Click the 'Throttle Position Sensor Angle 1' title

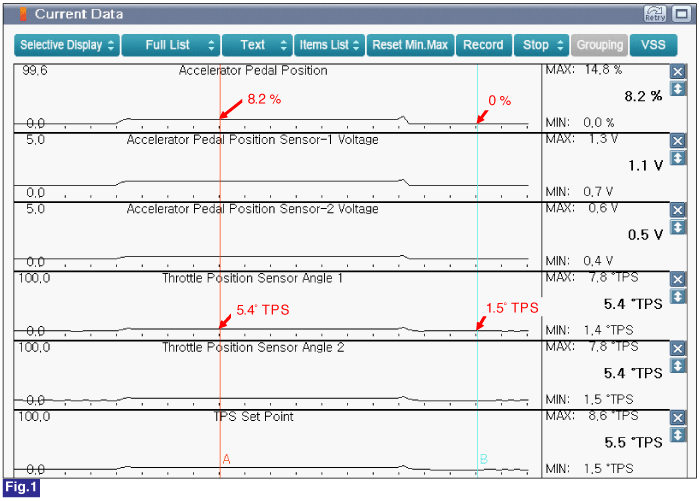point(253,278)
